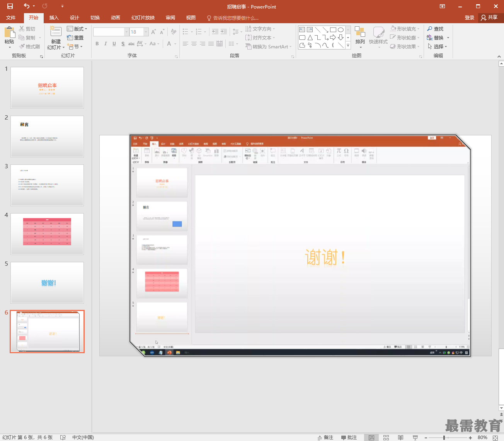Open the File (文件) menu

point(11,18)
